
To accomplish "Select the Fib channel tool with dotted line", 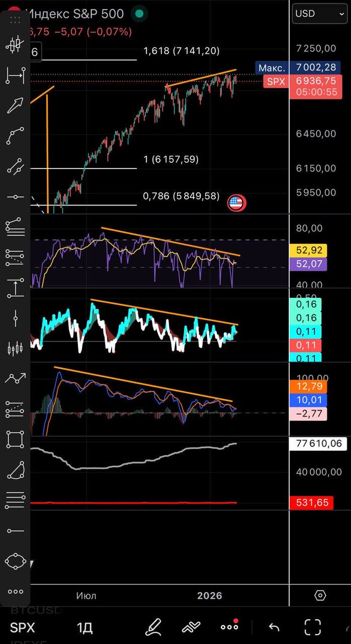I will (x=15, y=258).
